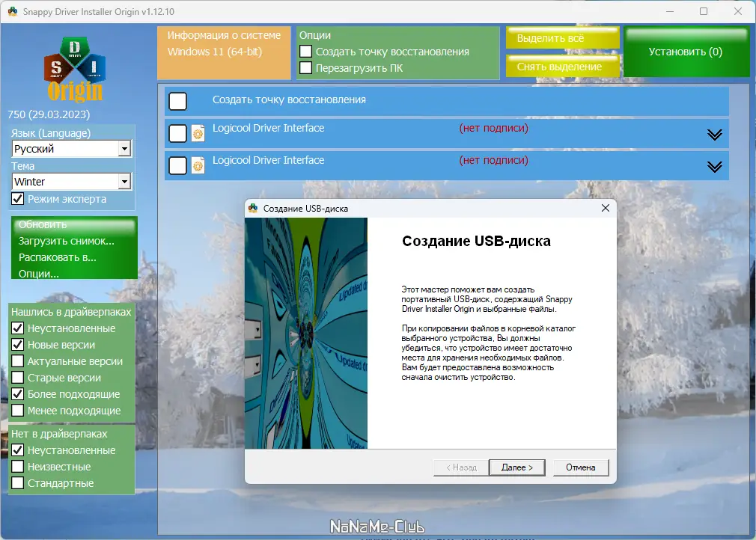Open the Тема dropdown
Image resolution: width=756 pixels, height=540 pixels.
(x=125, y=181)
